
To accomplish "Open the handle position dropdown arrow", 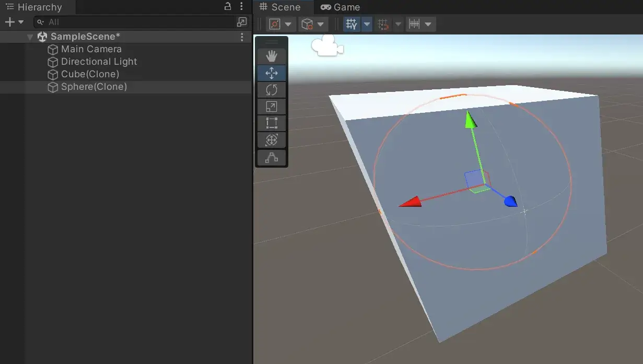I will click(x=288, y=24).
